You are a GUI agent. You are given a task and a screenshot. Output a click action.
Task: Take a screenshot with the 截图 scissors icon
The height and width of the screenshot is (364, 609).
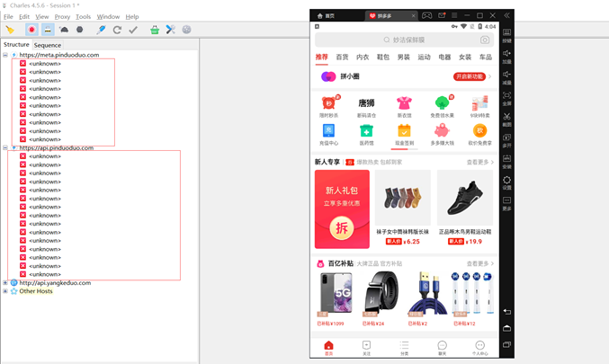(506, 120)
